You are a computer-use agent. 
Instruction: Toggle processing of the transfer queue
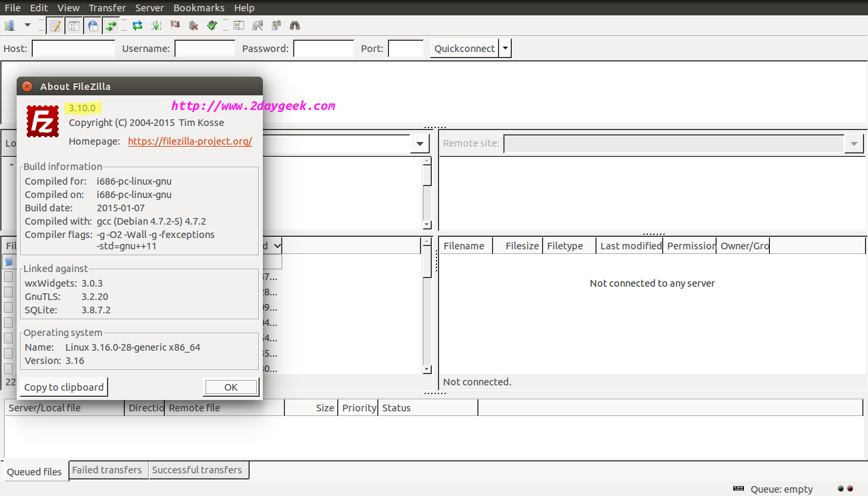(x=156, y=26)
